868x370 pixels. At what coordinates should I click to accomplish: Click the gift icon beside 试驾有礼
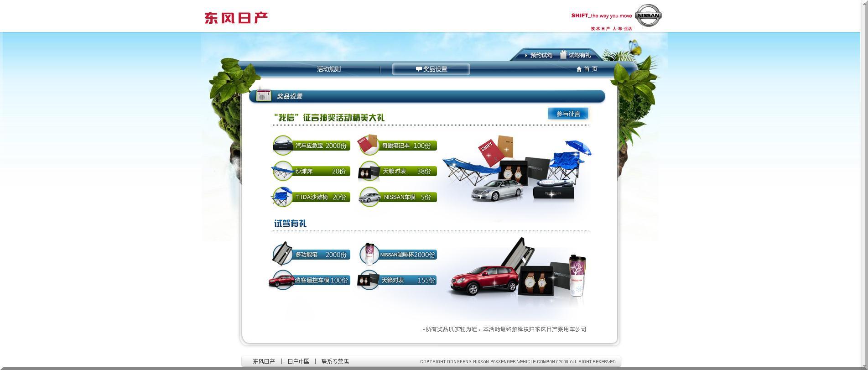point(563,54)
